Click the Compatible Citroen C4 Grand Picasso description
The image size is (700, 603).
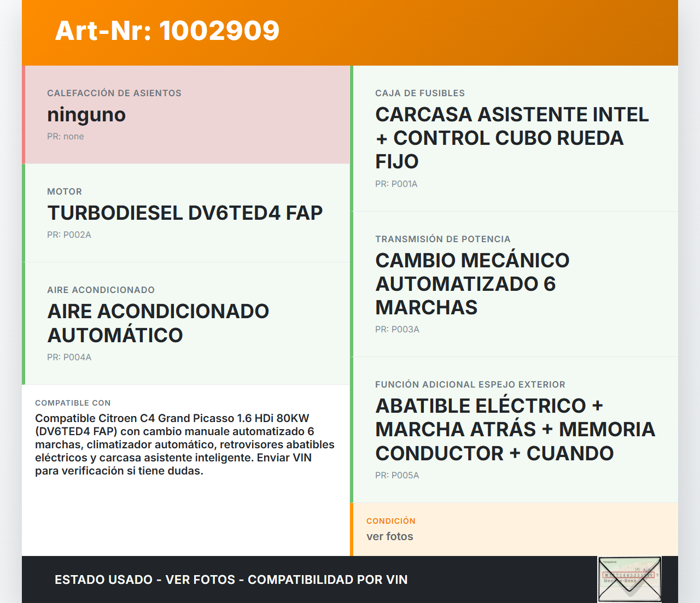[184, 444]
